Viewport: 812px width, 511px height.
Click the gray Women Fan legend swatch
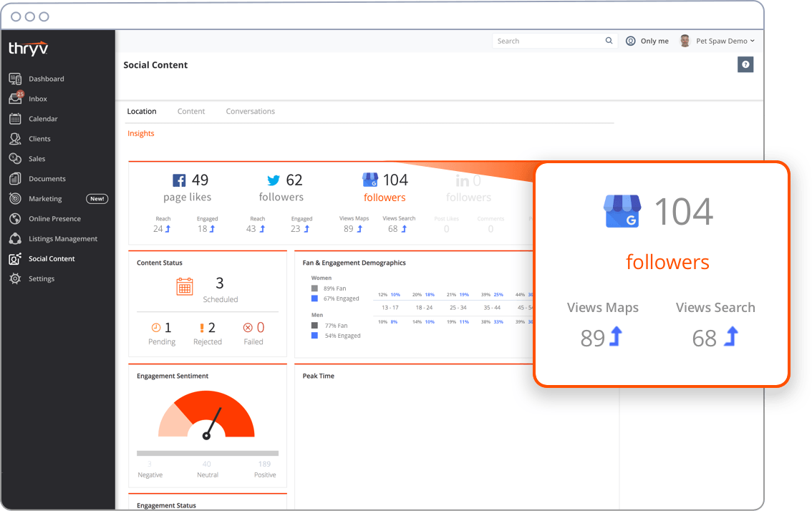314,288
